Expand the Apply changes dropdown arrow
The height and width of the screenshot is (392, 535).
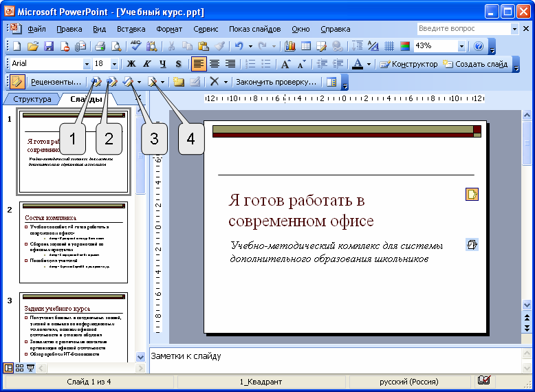(139, 82)
